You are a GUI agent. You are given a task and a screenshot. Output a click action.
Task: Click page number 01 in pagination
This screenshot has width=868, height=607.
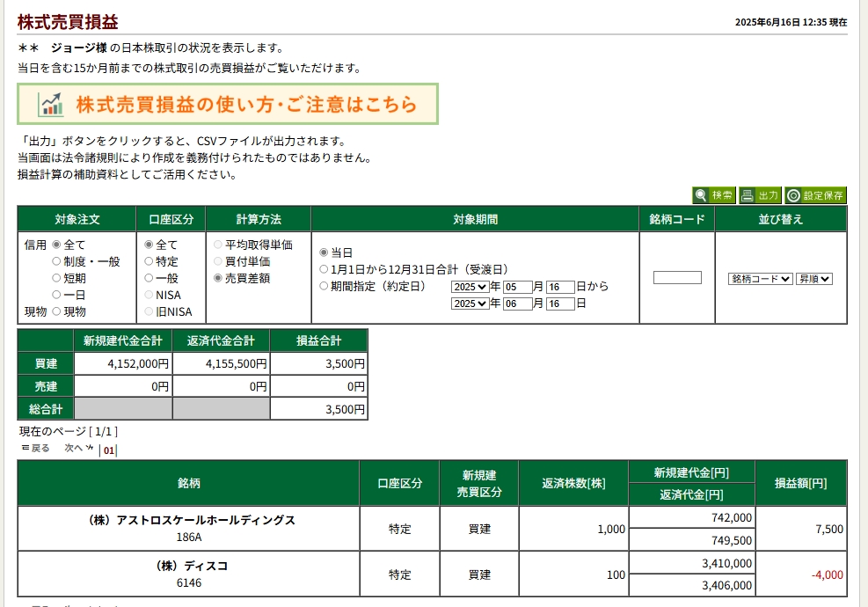pyautogui.click(x=109, y=450)
